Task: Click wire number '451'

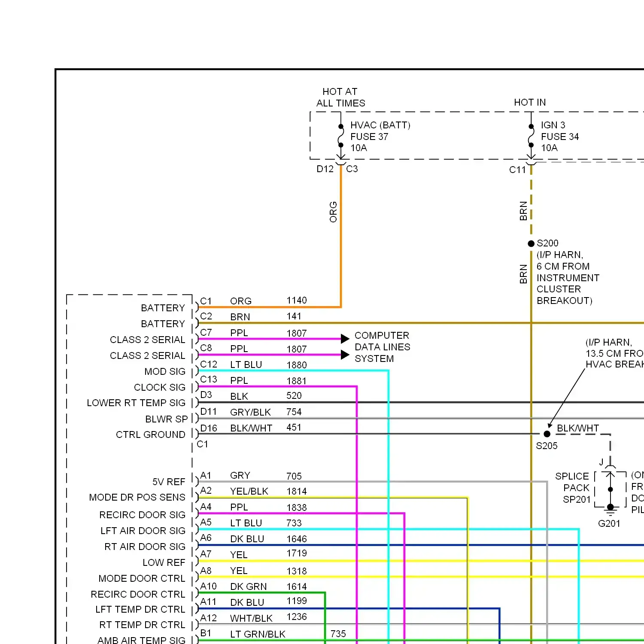Action: 294,428
